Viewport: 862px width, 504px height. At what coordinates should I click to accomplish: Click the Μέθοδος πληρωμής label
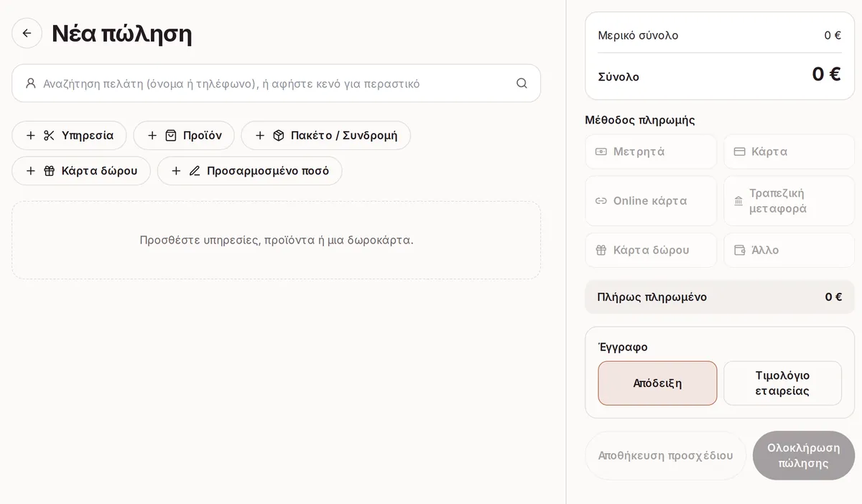[x=640, y=120]
